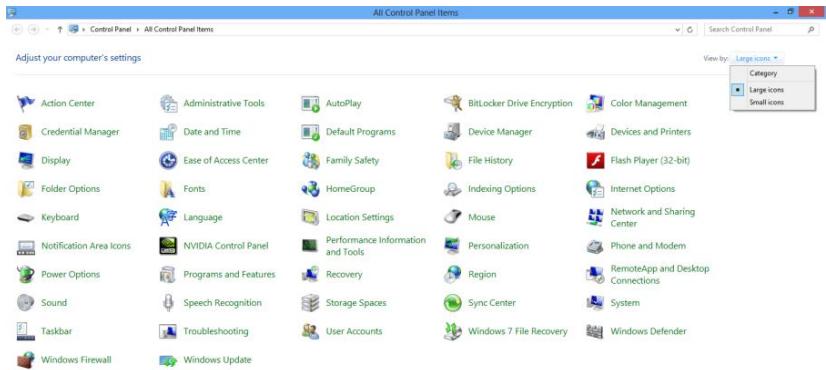The image size is (826, 370).
Task: Open the Region link
Action: coord(482,274)
